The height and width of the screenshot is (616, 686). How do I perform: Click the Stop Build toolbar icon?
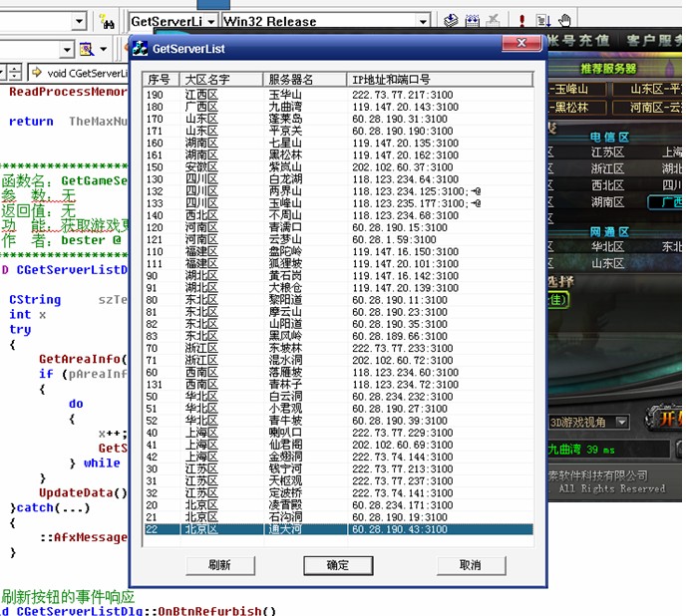493,21
